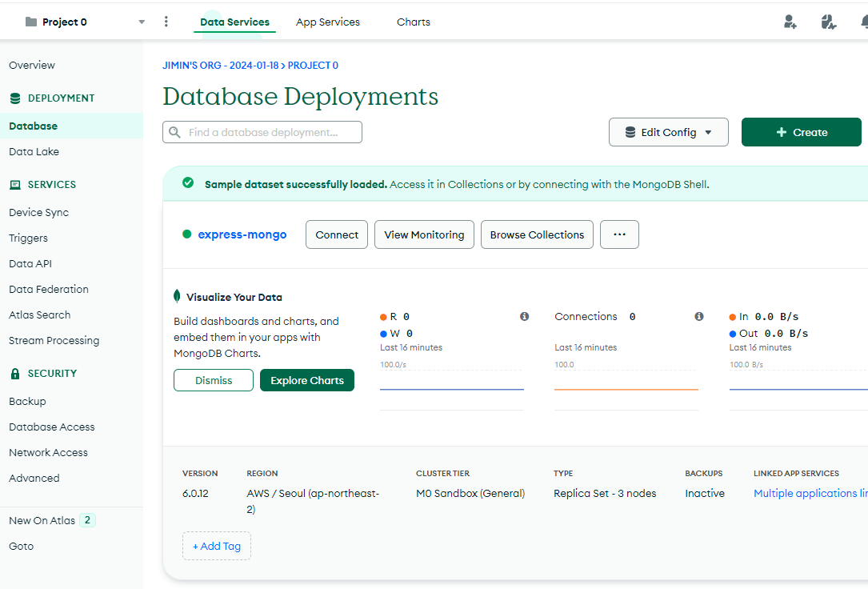Click the Deployment database stack icon
Image resolution: width=868 pixels, height=589 pixels.
point(15,98)
